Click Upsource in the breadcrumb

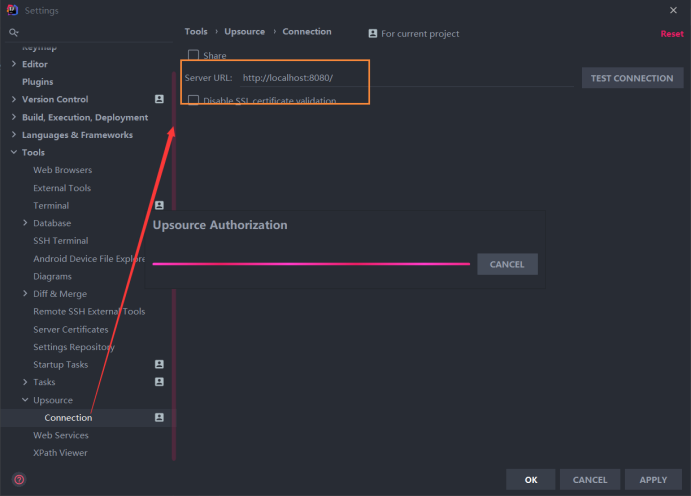click(245, 32)
